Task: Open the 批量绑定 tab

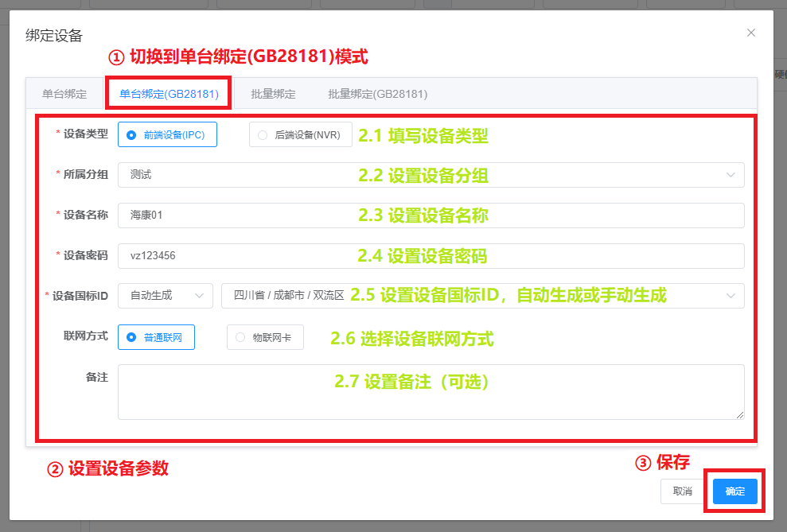Action: click(273, 94)
